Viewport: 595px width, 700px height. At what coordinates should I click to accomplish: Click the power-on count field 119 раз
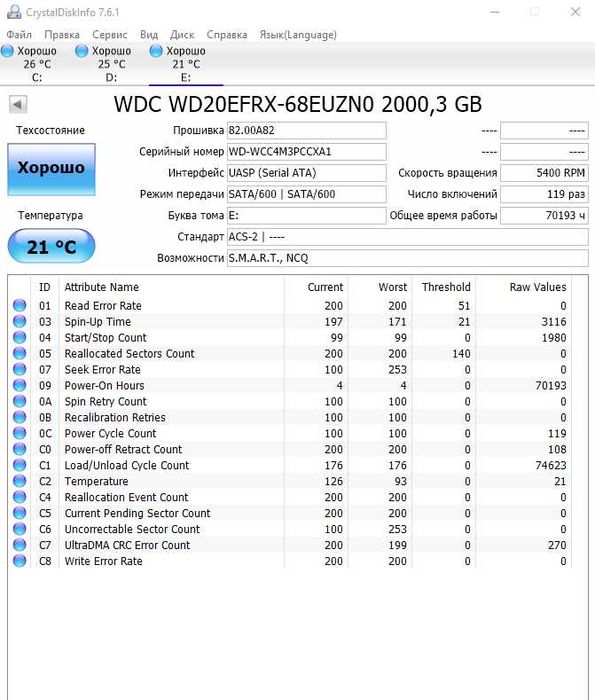pos(544,194)
